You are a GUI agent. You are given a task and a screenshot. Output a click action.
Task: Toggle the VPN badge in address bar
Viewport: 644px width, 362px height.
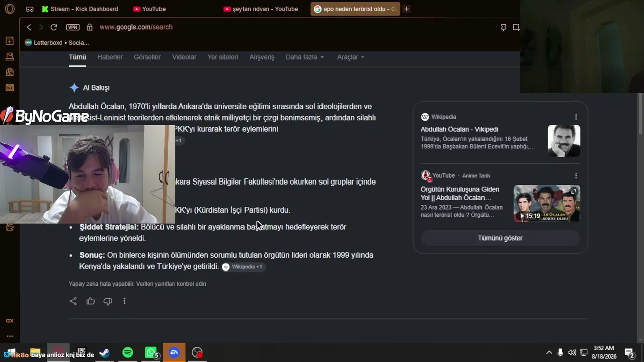[73, 27]
